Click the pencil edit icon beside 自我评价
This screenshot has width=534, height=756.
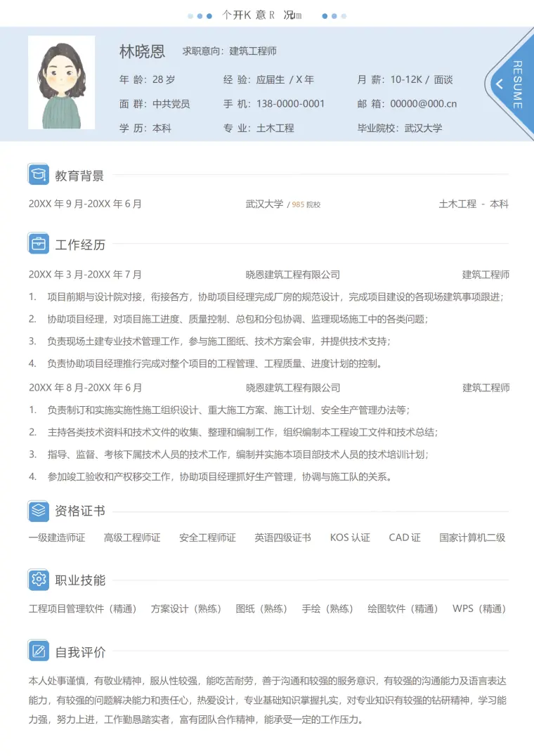39,651
